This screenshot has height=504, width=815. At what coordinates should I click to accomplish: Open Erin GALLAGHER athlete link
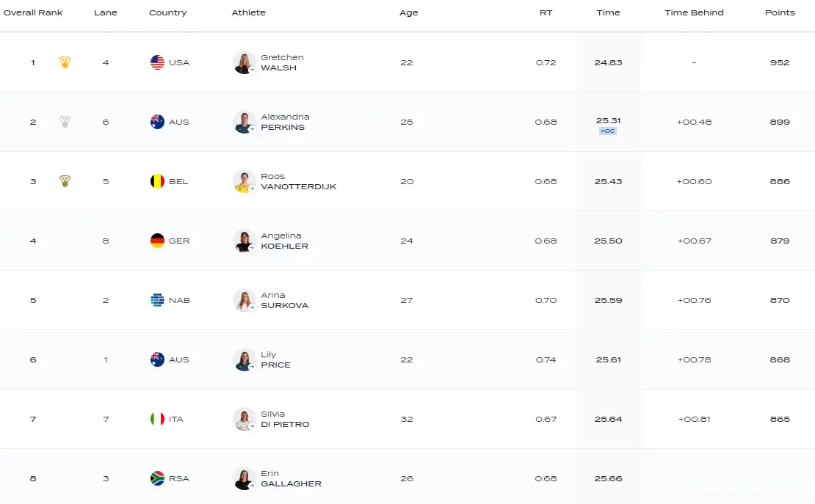291,478
